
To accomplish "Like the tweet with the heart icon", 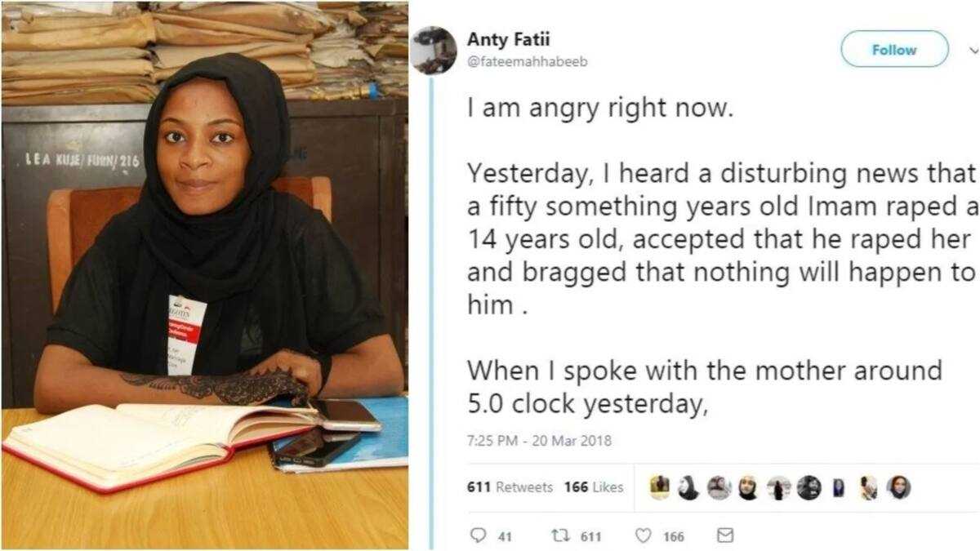I will click(x=644, y=536).
